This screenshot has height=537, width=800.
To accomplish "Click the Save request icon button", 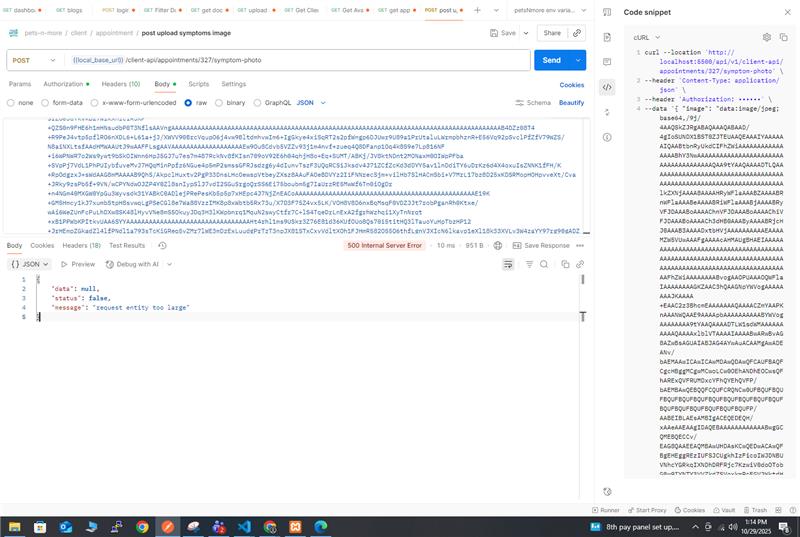I will pos(503,33).
